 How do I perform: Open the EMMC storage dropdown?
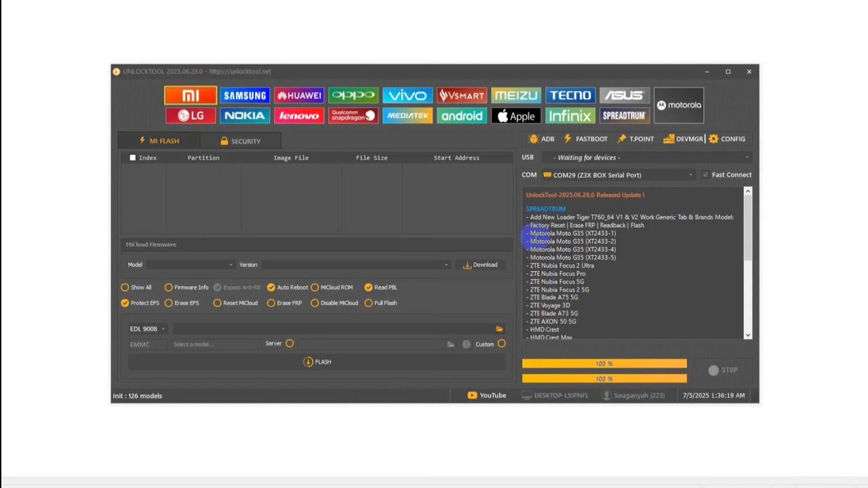point(148,344)
